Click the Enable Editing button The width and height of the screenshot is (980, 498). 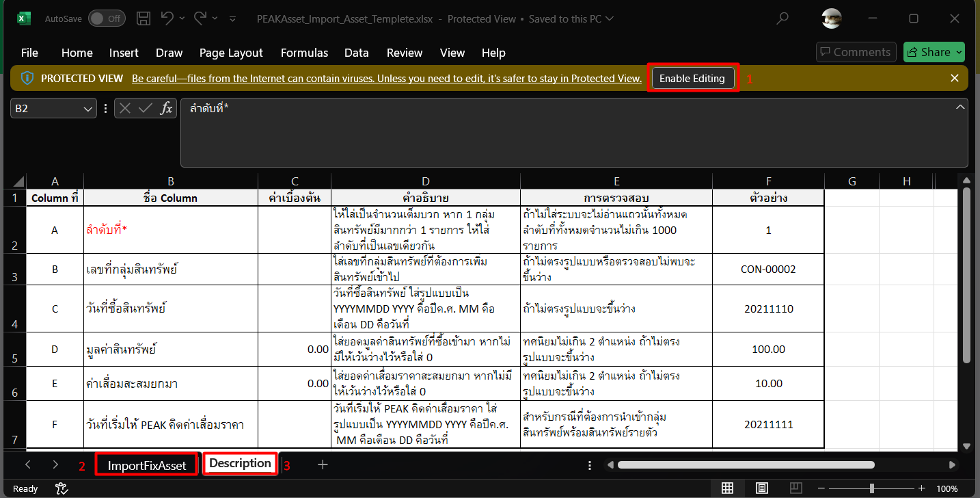click(692, 78)
